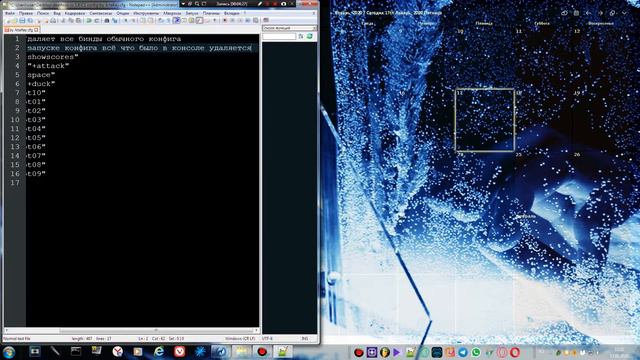Click the Copy icon in toolbar
640x360 pixels.
click(x=70, y=20)
